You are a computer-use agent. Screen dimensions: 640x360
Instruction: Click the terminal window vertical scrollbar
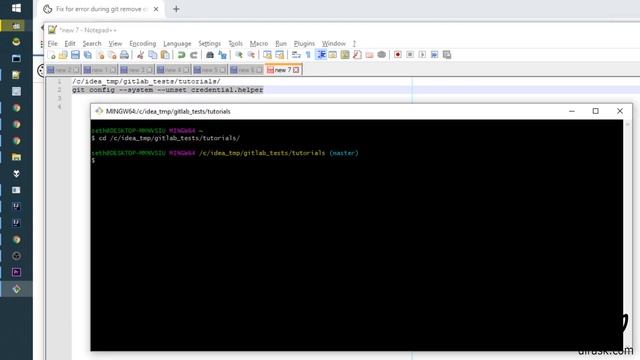627,235
